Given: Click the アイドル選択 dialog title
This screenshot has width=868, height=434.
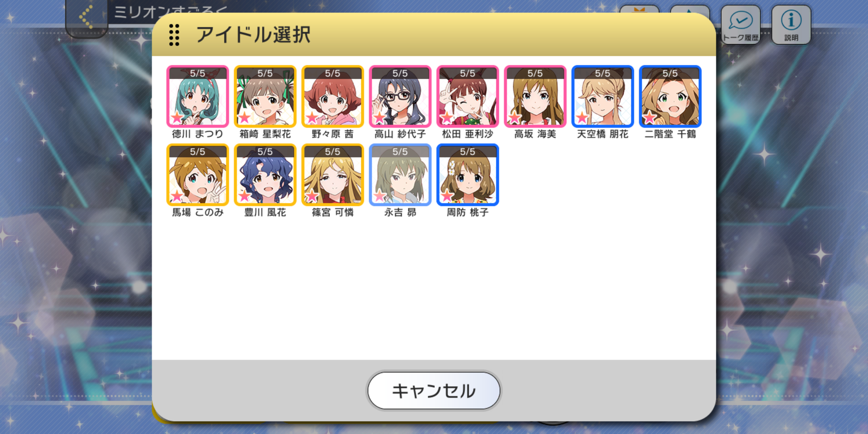Looking at the screenshot, I should [253, 35].
